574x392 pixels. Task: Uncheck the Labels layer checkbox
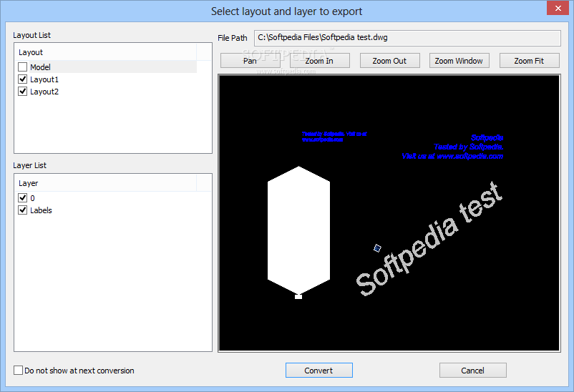[x=23, y=210]
